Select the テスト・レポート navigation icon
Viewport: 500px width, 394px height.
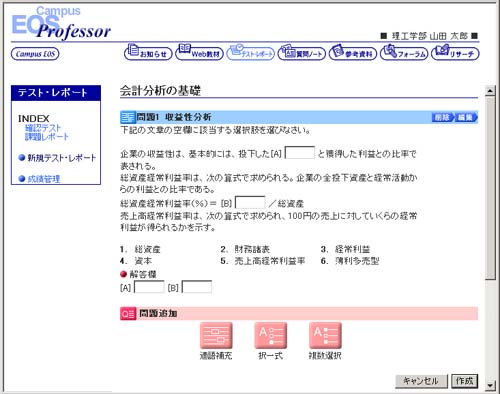click(x=251, y=52)
